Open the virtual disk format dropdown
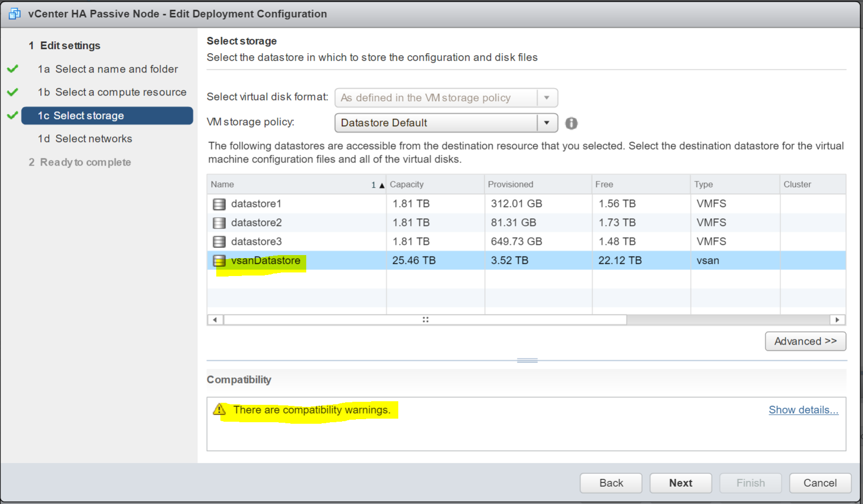 point(547,98)
